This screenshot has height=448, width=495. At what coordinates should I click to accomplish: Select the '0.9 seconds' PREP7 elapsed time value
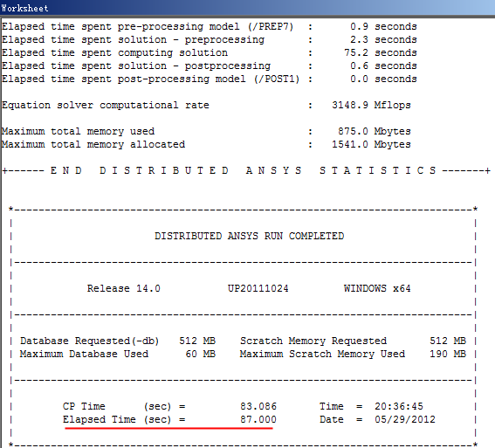(383, 26)
